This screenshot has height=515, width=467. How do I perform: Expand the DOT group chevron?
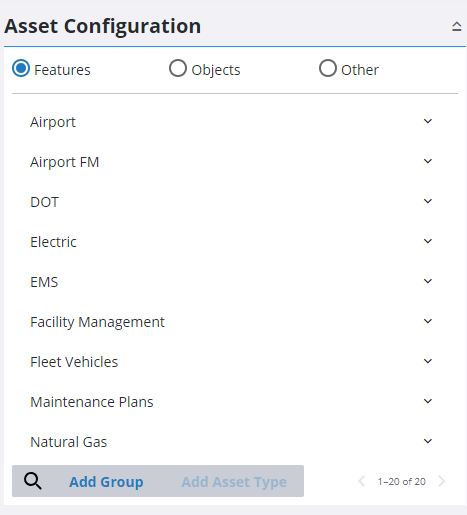tap(428, 201)
